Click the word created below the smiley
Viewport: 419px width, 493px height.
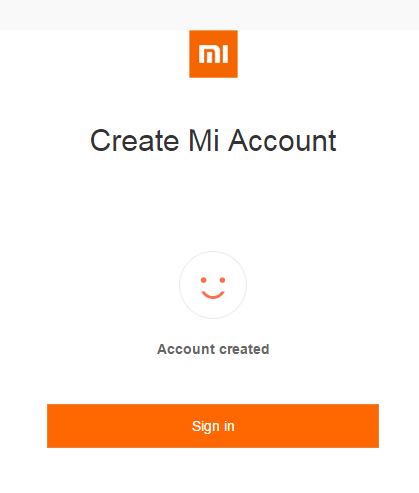pyautogui.click(x=244, y=349)
